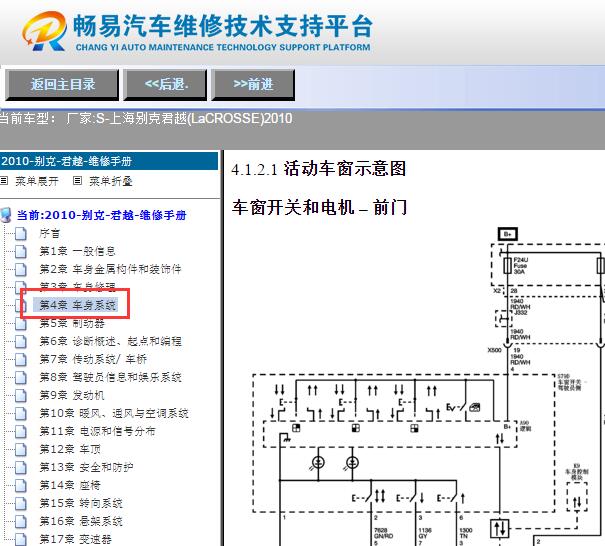
Task: Open 第14章 座椅
Action: tap(70, 485)
